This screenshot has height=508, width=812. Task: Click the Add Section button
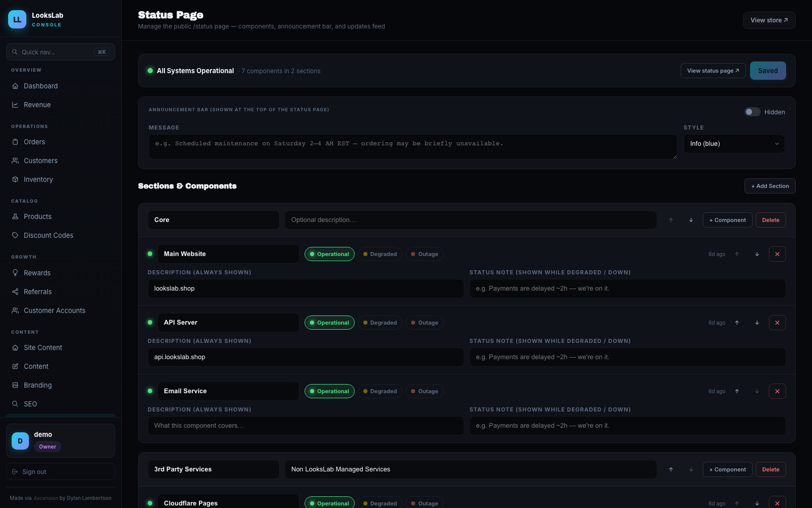pyautogui.click(x=770, y=186)
